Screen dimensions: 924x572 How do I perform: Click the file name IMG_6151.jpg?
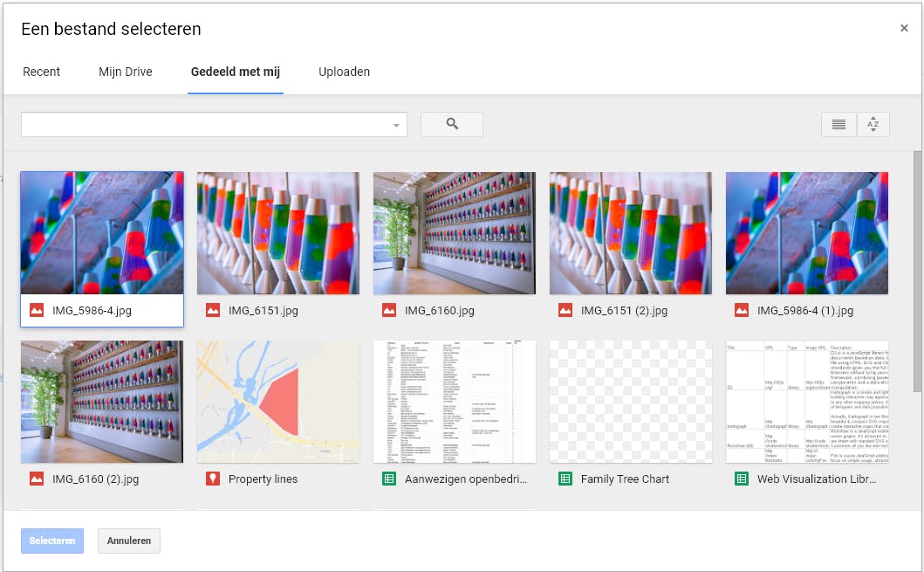tap(263, 311)
